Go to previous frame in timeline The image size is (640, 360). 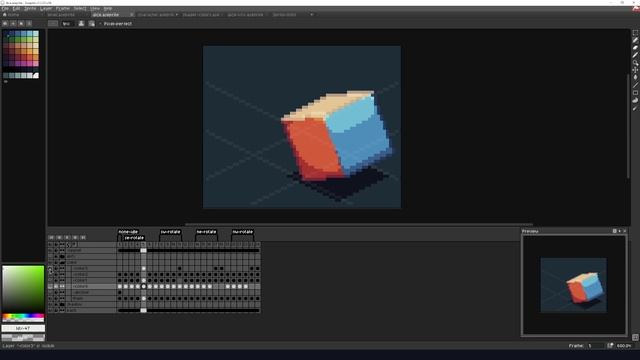[x=59, y=237]
